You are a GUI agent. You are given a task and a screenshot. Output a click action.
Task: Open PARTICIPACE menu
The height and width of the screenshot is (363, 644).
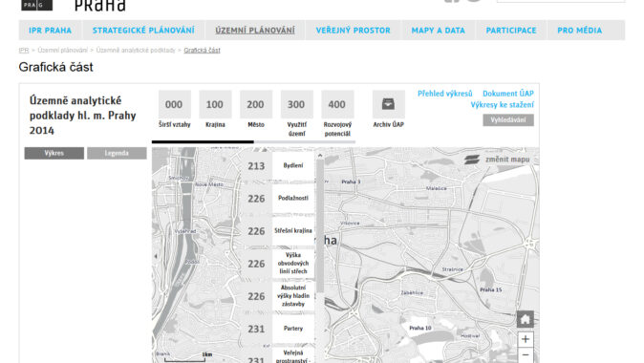pos(511,31)
